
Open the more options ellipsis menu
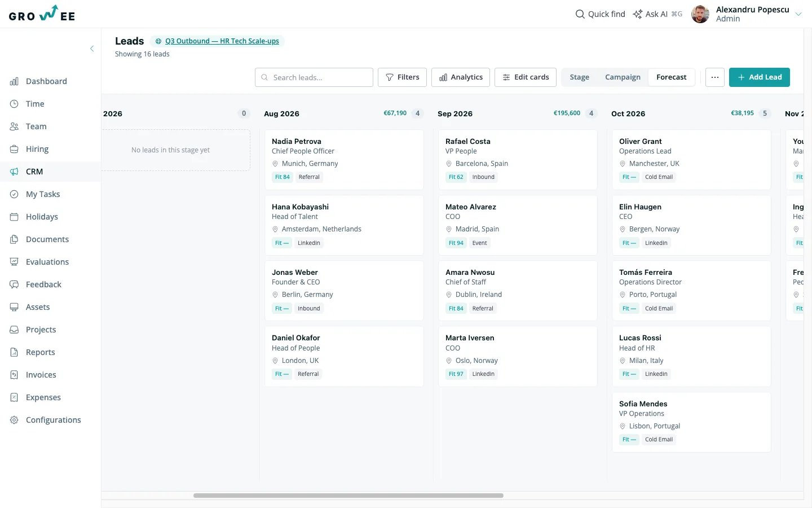tap(715, 77)
